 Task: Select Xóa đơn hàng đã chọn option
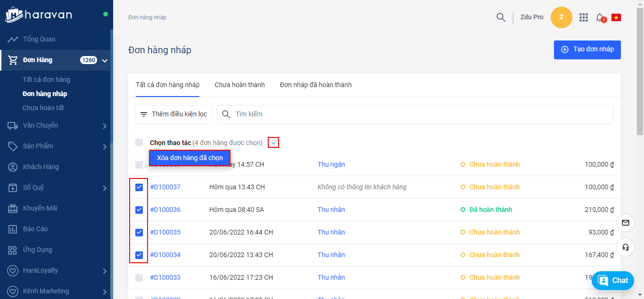coord(190,158)
